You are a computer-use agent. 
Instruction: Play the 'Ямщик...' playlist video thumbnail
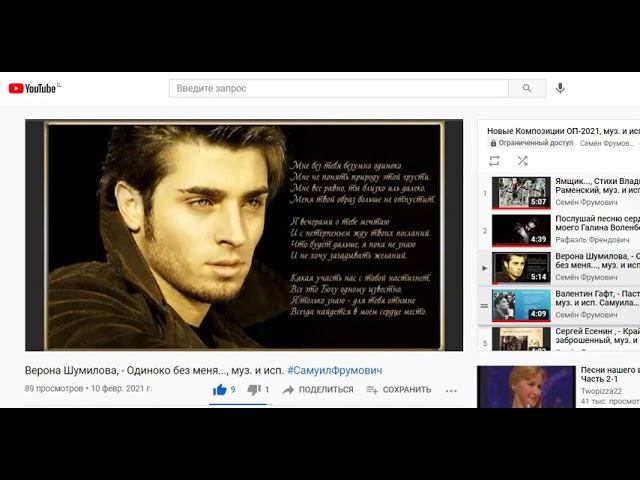(x=521, y=193)
